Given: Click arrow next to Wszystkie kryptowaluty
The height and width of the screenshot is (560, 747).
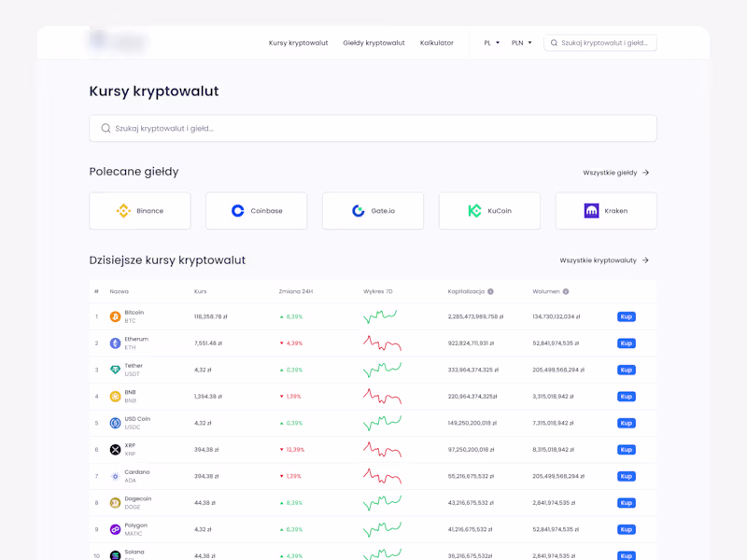Looking at the screenshot, I should (645, 260).
